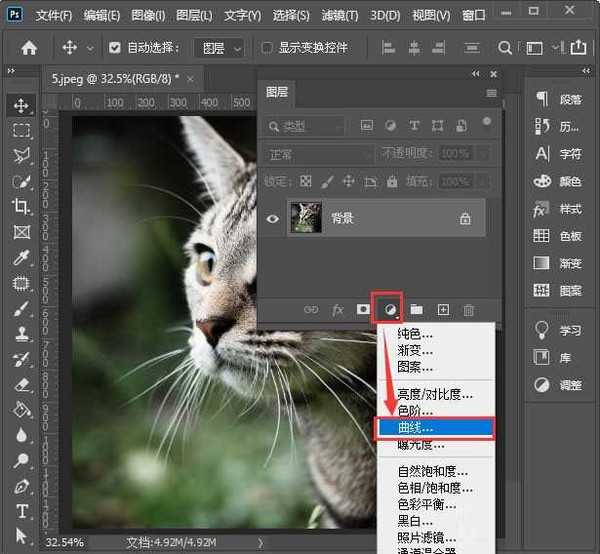Select the Horizontal Type tool
The image size is (600, 554).
21,511
